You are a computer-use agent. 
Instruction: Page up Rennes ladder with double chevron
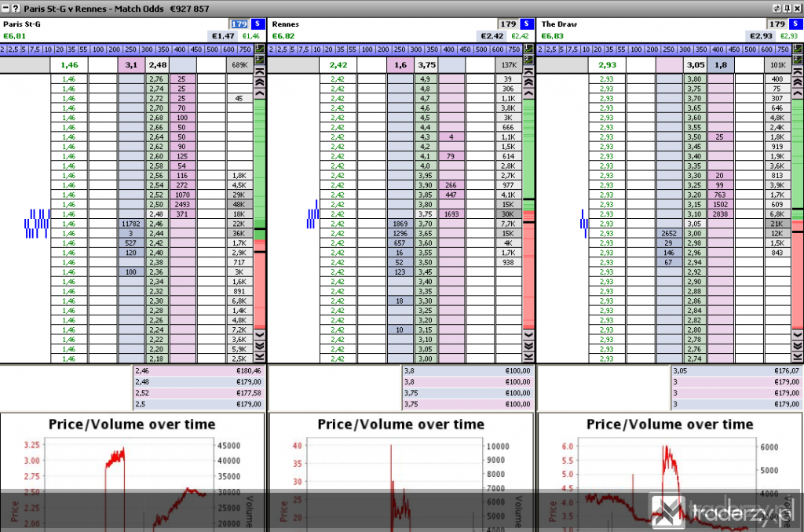528,82
